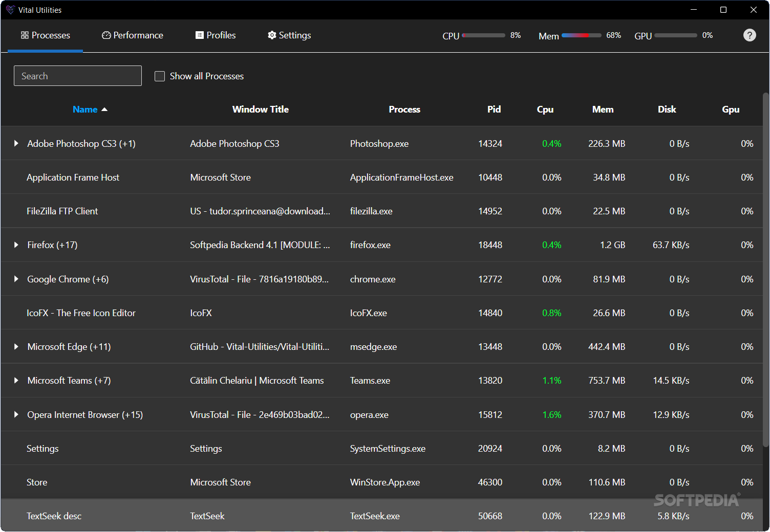Open the Performance tab
Screen dimensions: 770x532
[133, 35]
